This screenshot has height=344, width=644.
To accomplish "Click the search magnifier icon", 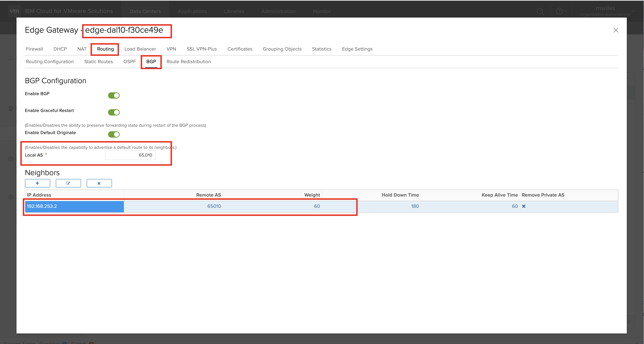I will click(x=540, y=12).
